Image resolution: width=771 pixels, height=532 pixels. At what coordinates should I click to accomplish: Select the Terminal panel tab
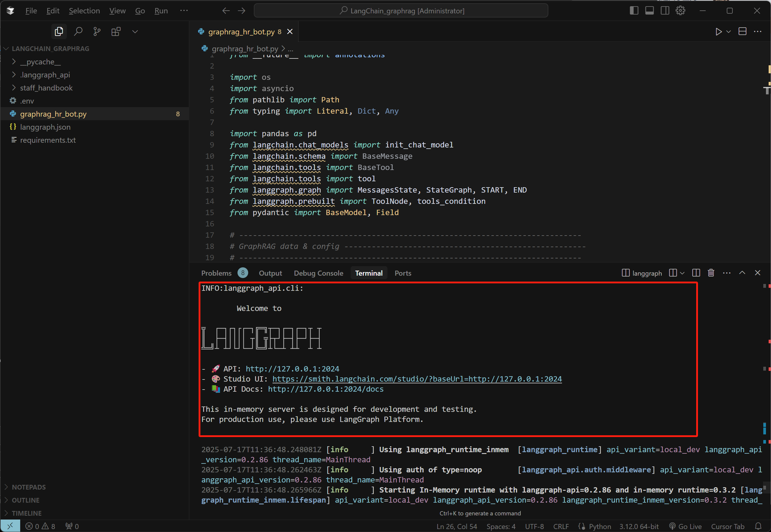click(x=369, y=273)
